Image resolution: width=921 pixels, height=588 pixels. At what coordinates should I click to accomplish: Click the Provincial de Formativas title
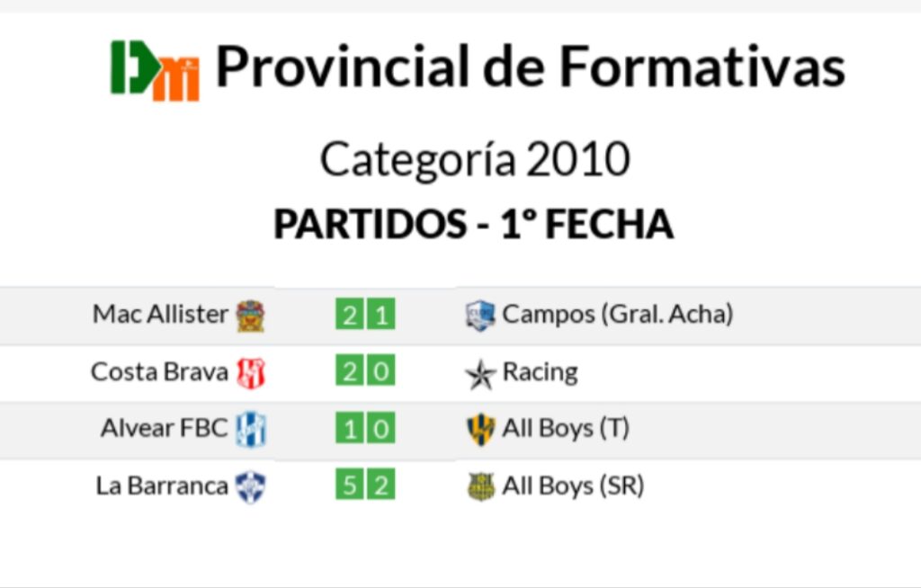tap(531, 67)
